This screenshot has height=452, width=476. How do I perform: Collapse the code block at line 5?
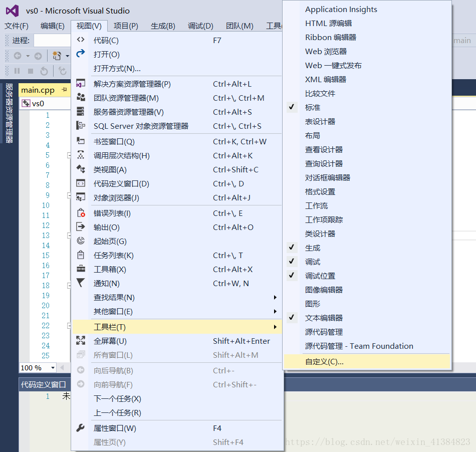(69, 155)
